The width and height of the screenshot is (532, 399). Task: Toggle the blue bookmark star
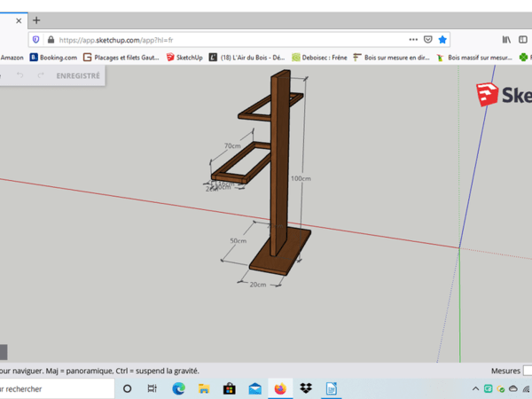442,40
